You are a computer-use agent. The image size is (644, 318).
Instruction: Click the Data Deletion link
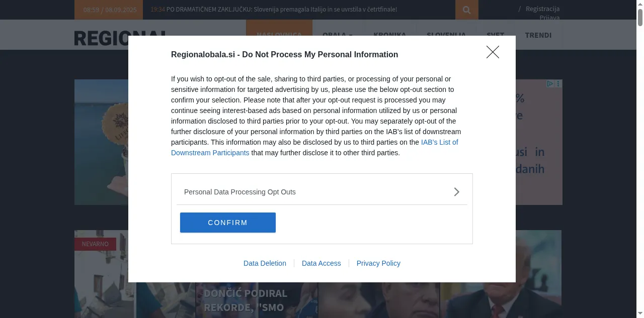pos(265,263)
